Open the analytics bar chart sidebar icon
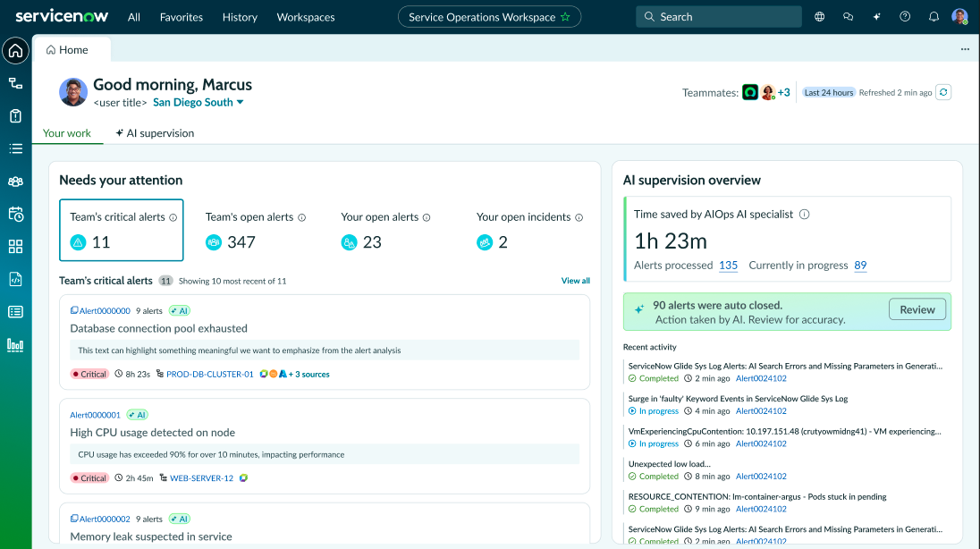This screenshot has width=980, height=549. pyautogui.click(x=15, y=344)
